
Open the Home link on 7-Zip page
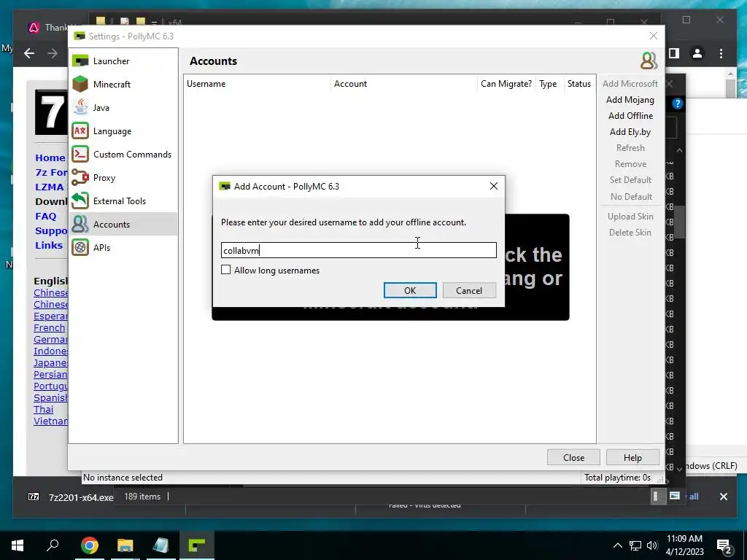click(x=50, y=157)
